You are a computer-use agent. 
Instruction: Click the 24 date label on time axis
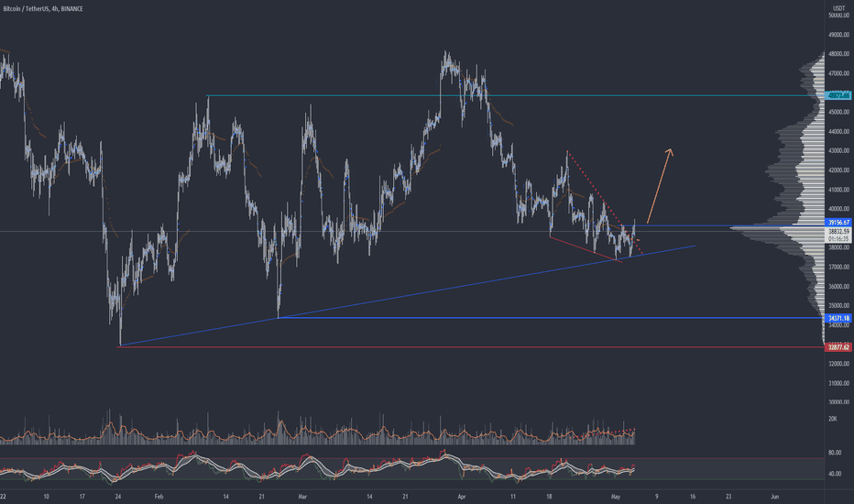pos(118,497)
